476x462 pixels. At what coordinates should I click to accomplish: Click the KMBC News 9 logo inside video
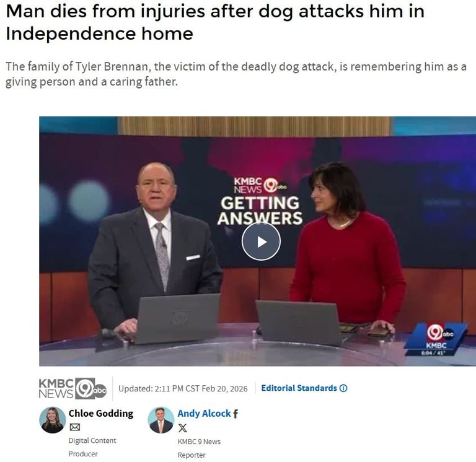(260, 185)
